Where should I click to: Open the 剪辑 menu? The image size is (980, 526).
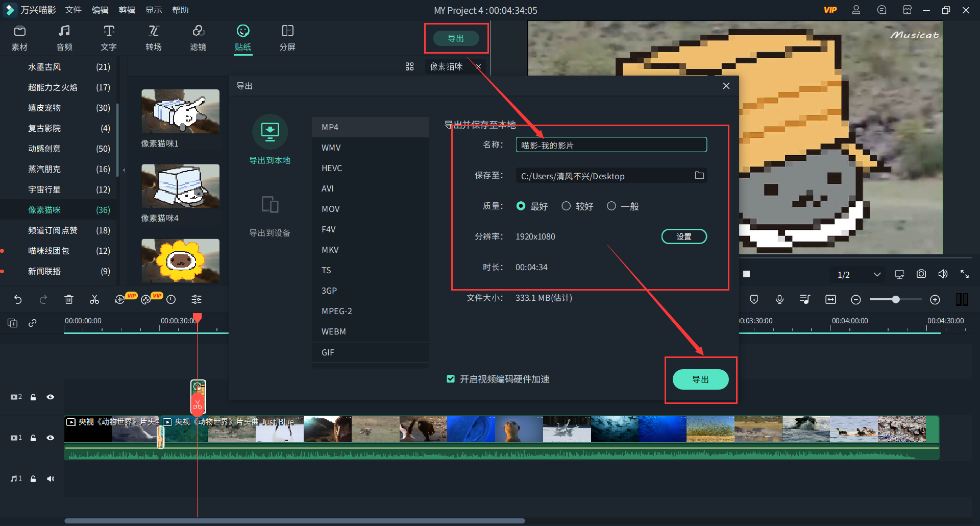point(127,10)
